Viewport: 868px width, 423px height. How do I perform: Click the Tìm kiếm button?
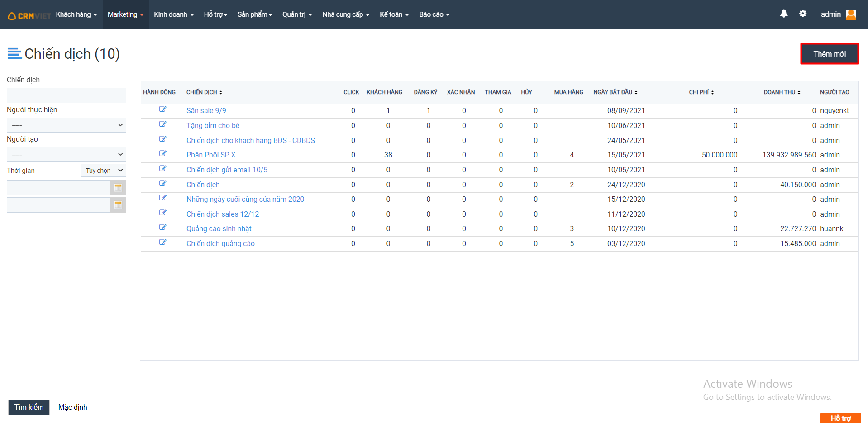[29, 407]
